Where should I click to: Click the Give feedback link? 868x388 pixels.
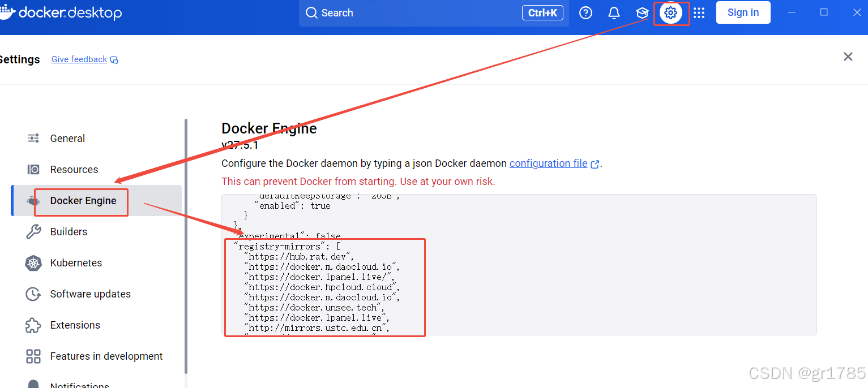79,59
